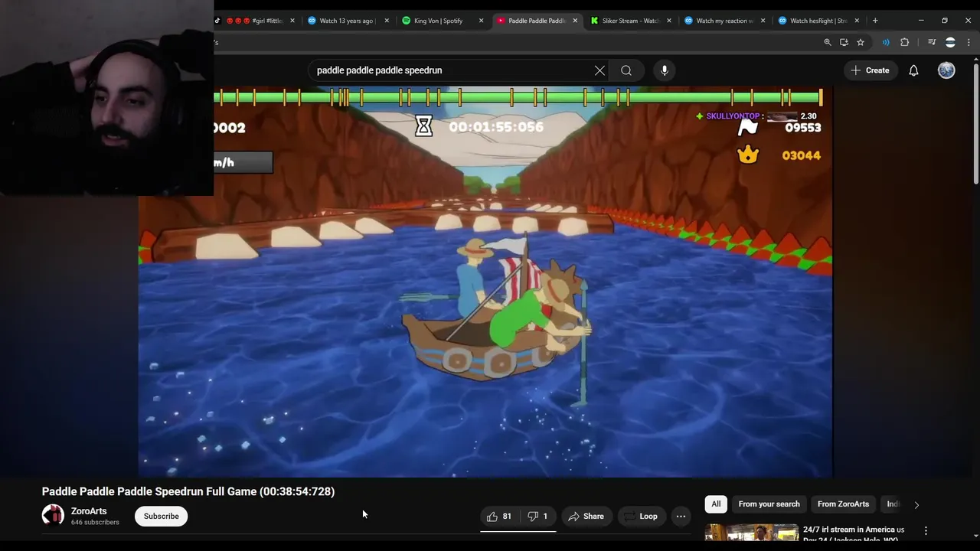980x551 pixels.
Task: Click the blue audio-wave extension icon
Action: coord(886,42)
